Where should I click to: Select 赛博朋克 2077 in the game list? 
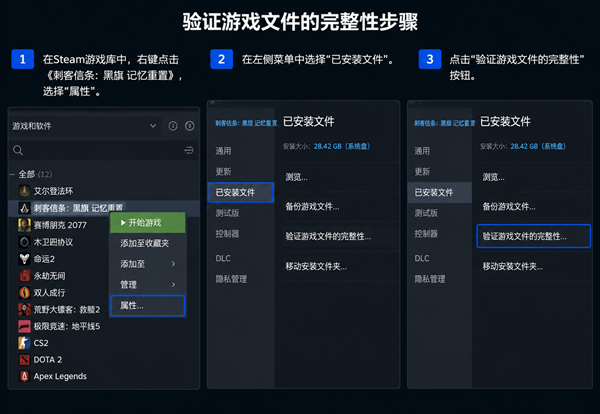click(60, 225)
